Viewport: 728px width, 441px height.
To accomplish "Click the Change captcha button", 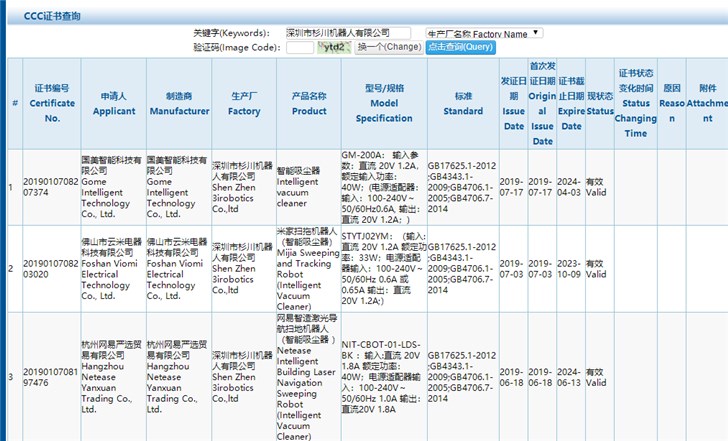I will 389,47.
